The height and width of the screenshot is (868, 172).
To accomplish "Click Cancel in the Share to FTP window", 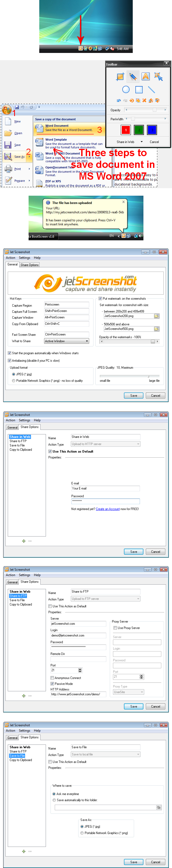I will click(x=155, y=706).
